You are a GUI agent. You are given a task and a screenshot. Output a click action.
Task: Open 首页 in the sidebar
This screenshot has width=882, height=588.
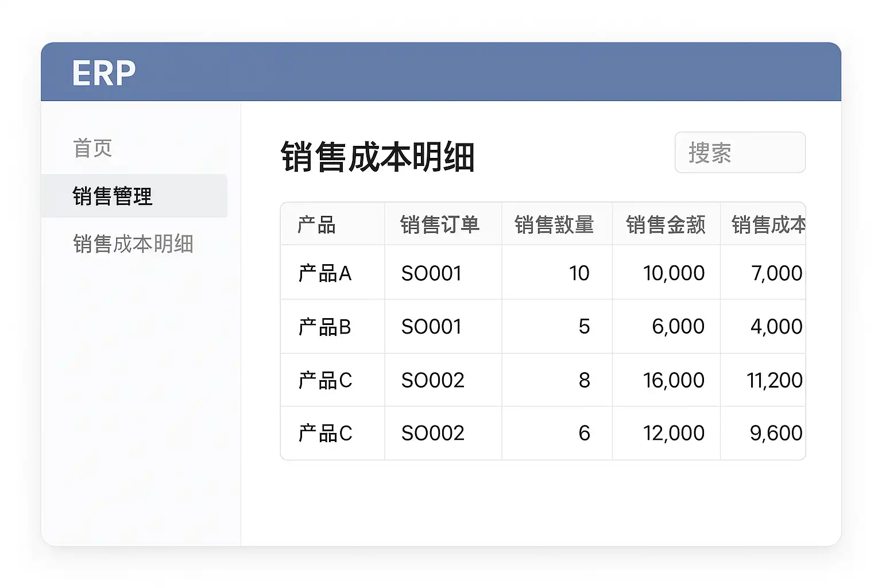click(92, 148)
